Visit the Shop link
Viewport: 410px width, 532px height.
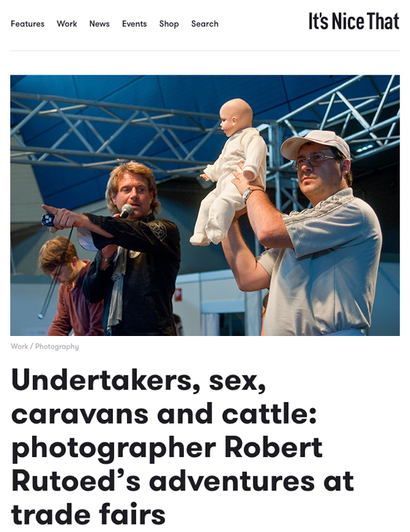169,24
